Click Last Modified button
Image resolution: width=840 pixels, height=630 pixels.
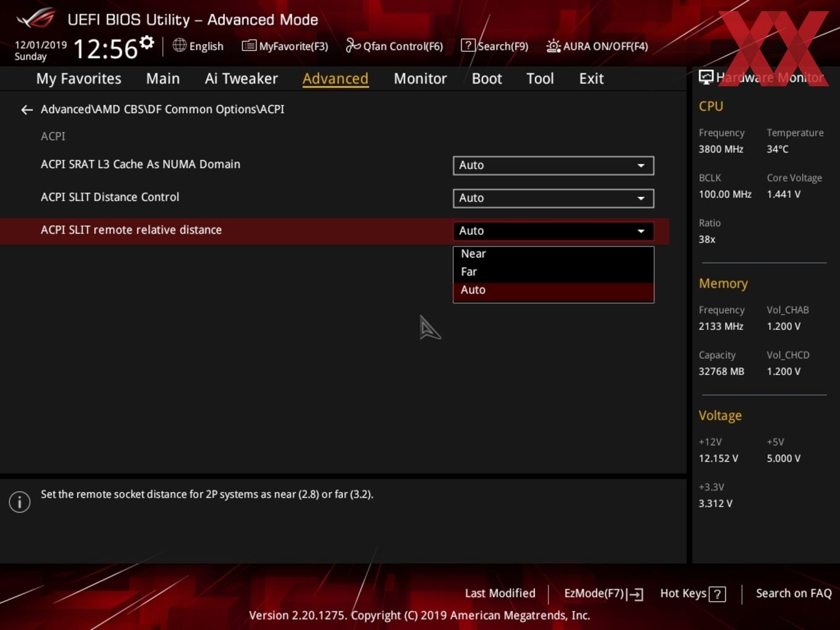500,594
